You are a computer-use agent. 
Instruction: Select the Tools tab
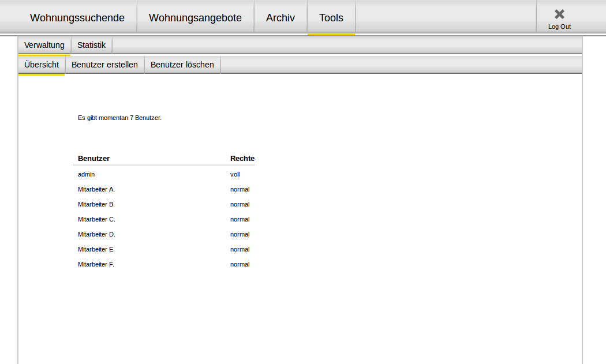point(331,18)
